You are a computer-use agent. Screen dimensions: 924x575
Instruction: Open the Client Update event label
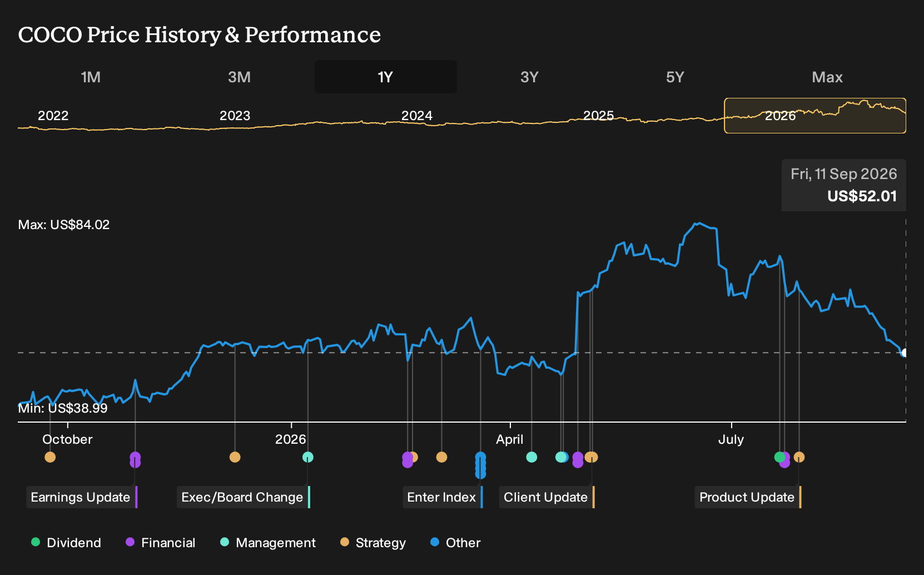547,497
